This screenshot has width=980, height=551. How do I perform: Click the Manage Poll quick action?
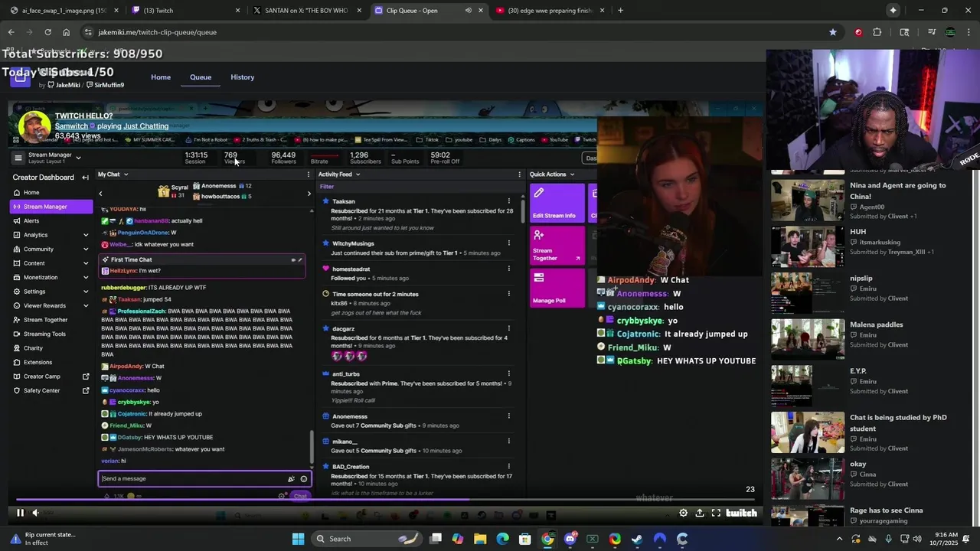click(x=557, y=288)
